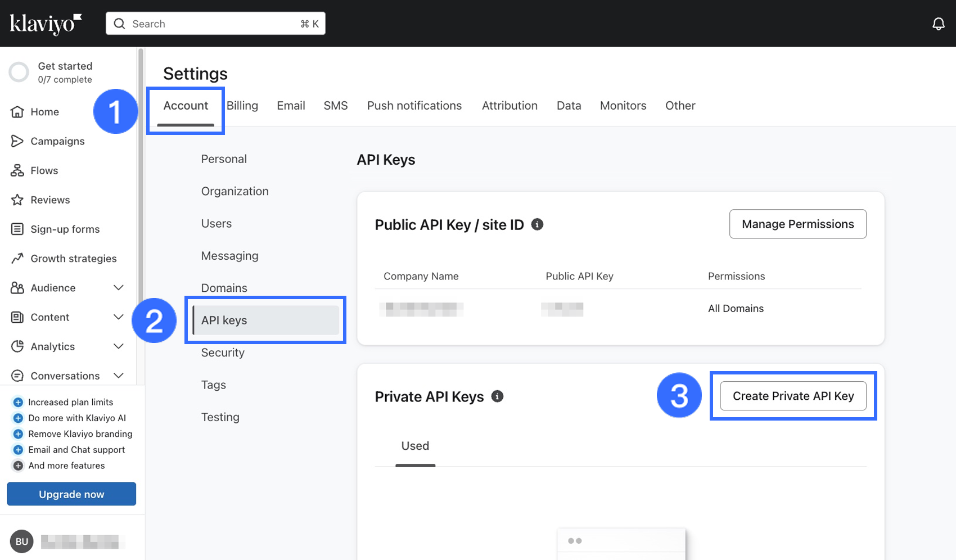
Task: Click the Campaigns paper plane icon
Action: [x=17, y=141]
